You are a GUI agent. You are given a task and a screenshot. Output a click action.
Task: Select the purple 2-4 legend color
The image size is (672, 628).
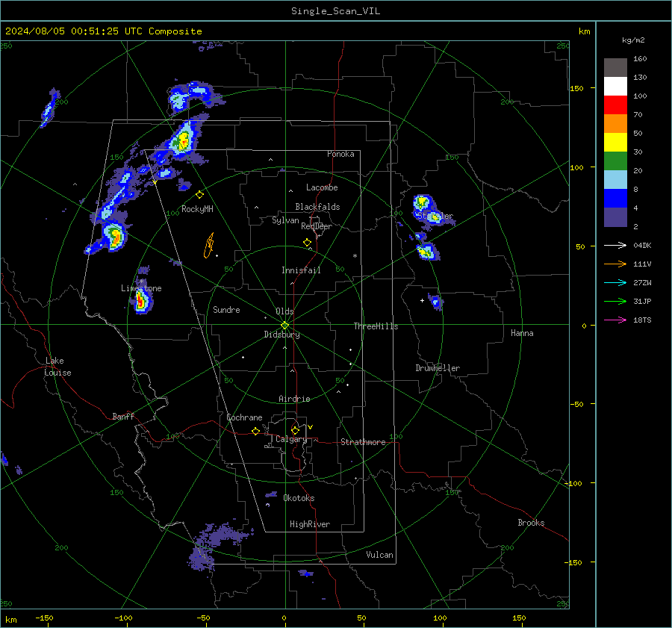point(615,217)
